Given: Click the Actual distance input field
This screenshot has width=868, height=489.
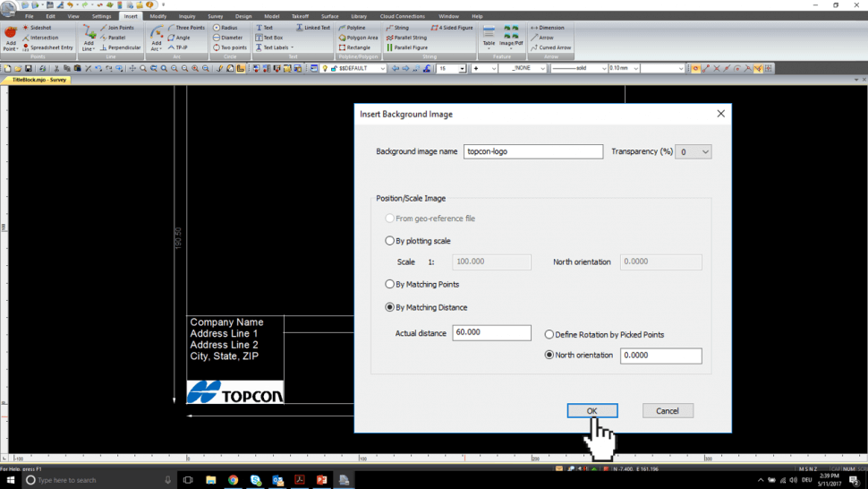Looking at the screenshot, I should pyautogui.click(x=491, y=332).
